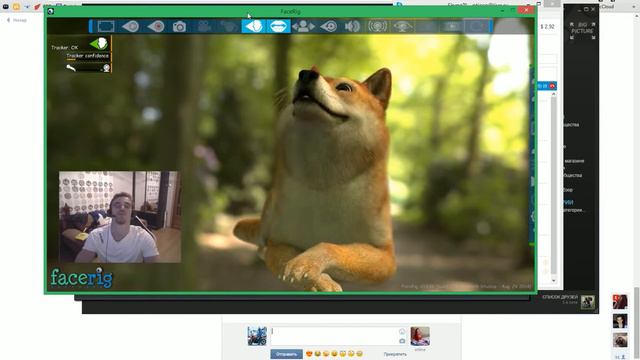Click the broadcast waves icon in FaceRig toolbar
Viewport: 640px width, 360px height.
pyautogui.click(x=378, y=27)
